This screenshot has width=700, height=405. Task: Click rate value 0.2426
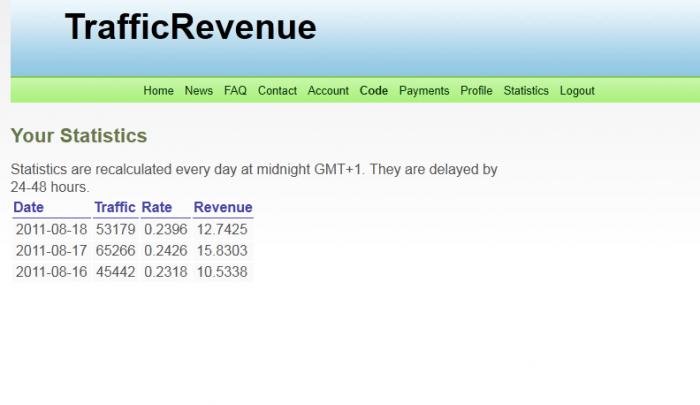(x=166, y=251)
